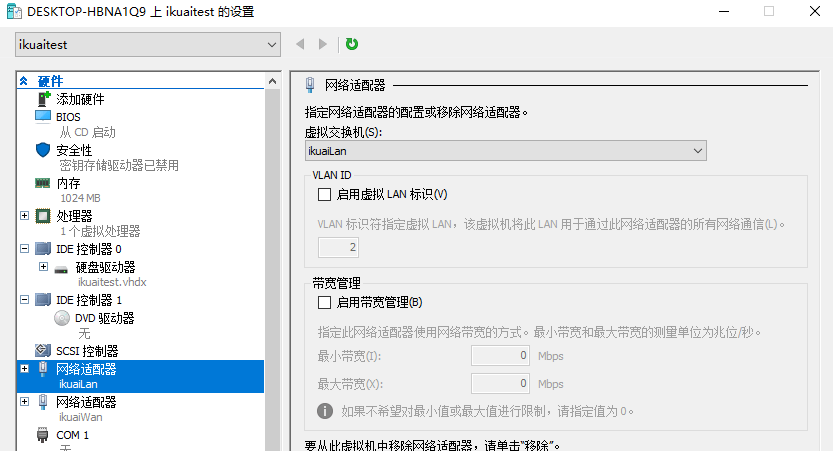Click the security shield icon

click(x=43, y=150)
